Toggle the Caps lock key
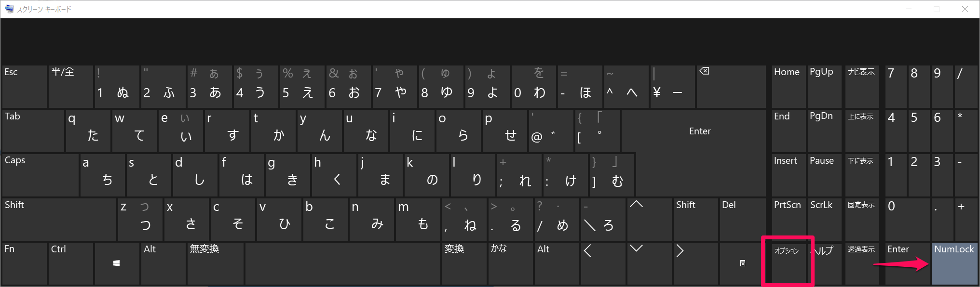Screen dimensions: 980x287 [41, 175]
